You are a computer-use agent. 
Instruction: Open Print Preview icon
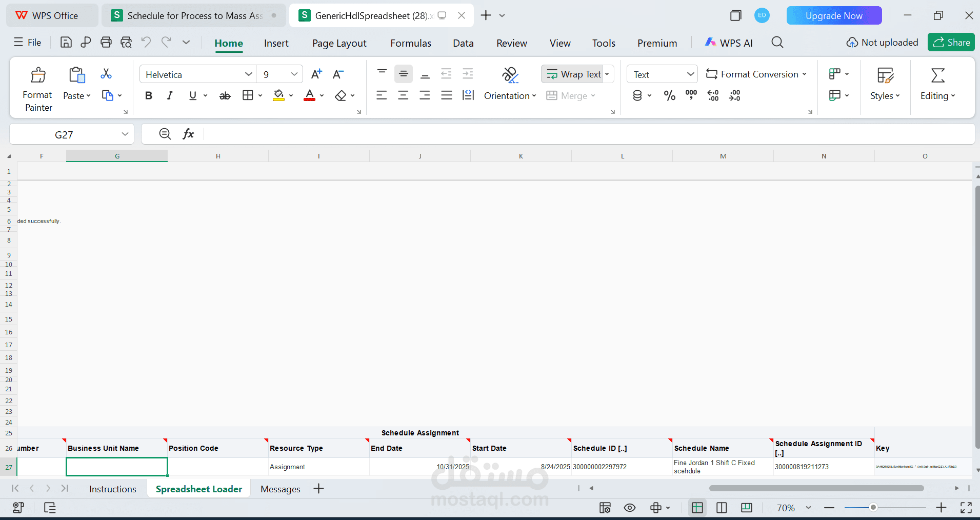[126, 42]
